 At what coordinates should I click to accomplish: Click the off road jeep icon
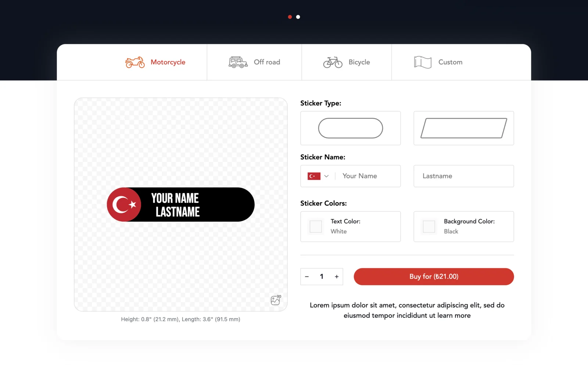(x=238, y=62)
